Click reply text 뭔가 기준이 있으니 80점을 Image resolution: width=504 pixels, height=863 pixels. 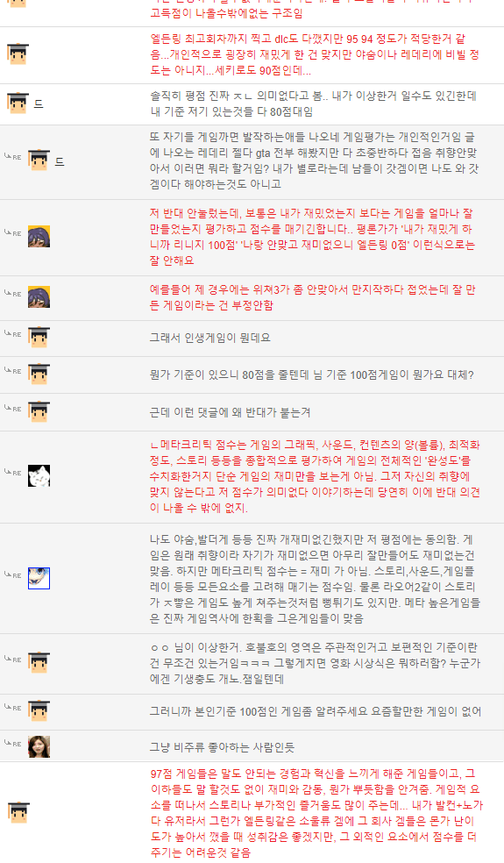[x=311, y=374]
